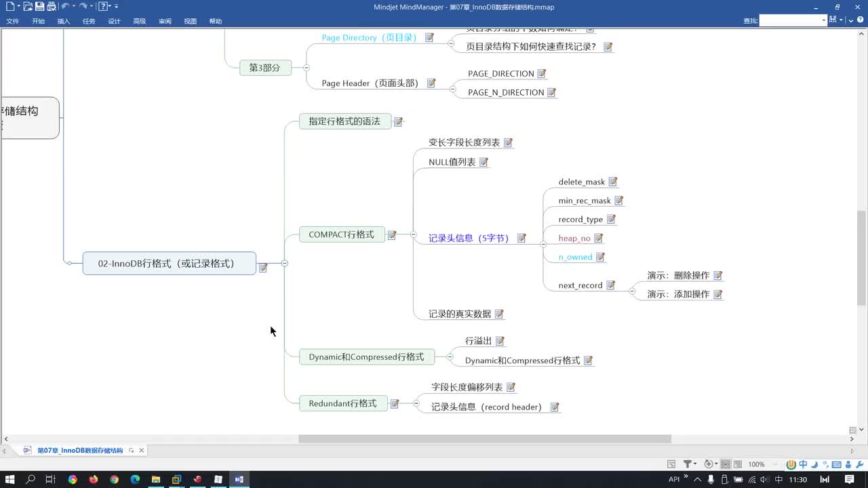868x488 pixels.
Task: Open note icon beside 记录的真实数据
Action: (x=499, y=314)
